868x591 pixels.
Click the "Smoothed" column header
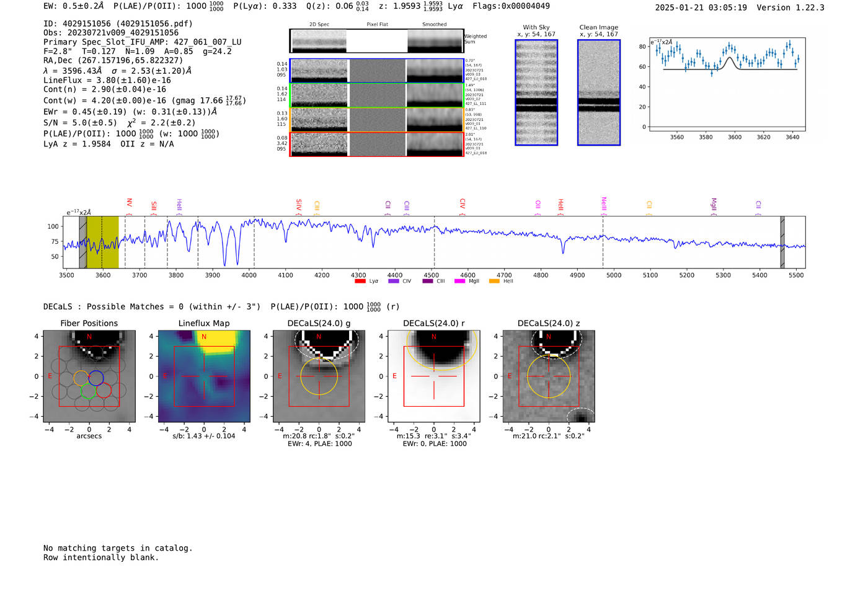click(x=435, y=25)
